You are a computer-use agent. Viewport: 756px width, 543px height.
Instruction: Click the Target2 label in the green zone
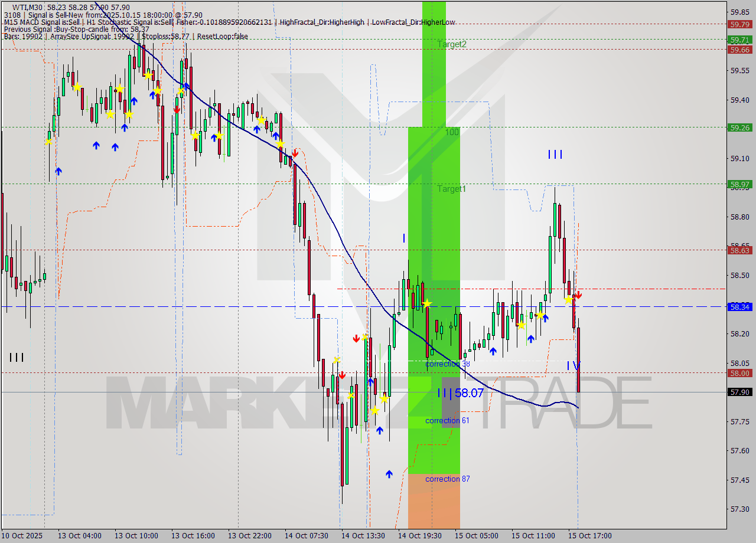click(x=451, y=44)
